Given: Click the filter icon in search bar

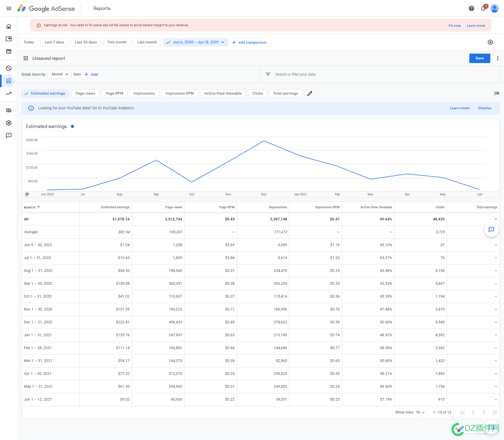Looking at the screenshot, I should [x=268, y=74].
